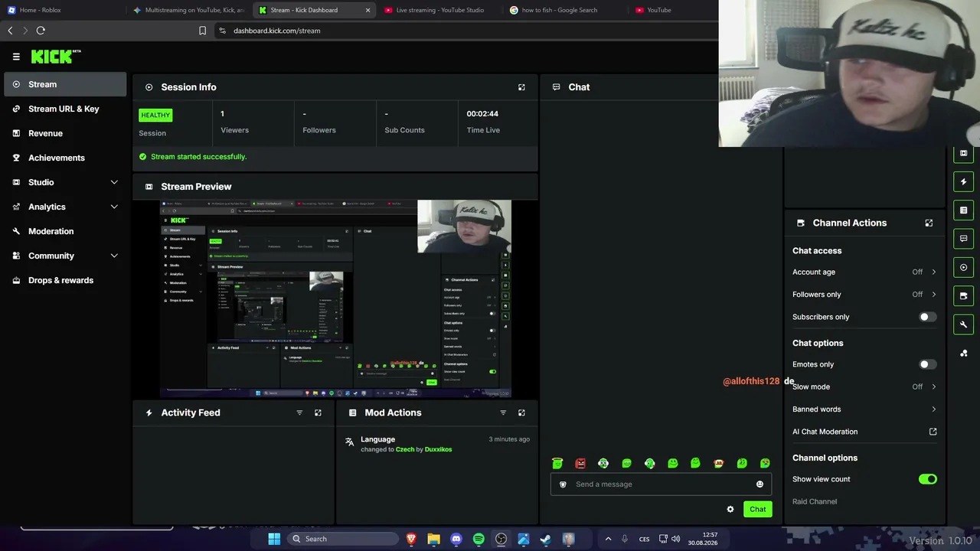Go back in browser history

click(x=10, y=31)
